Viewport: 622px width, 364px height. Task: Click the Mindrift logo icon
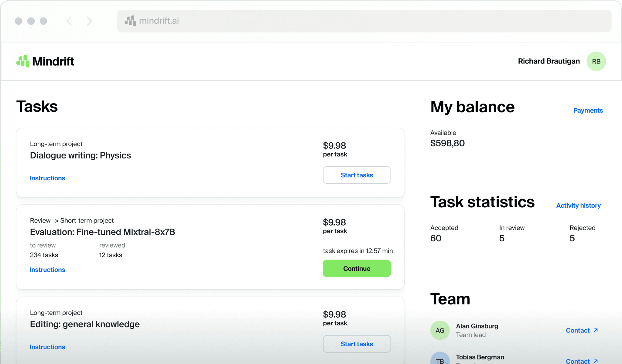point(23,61)
